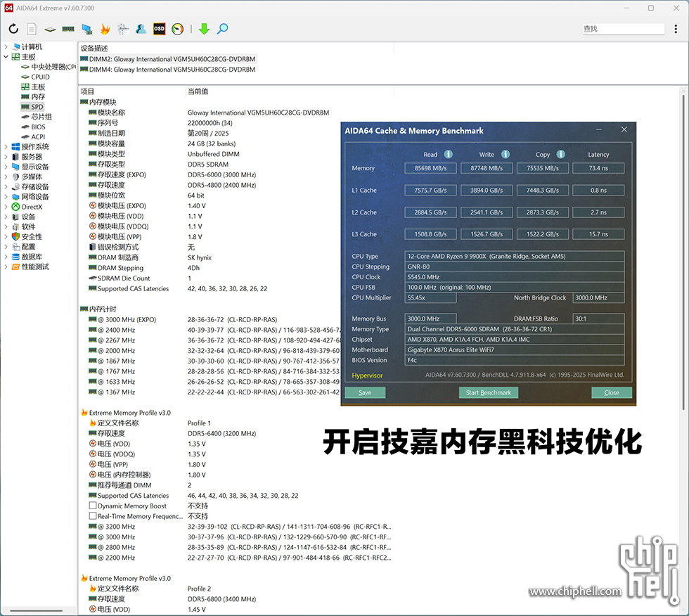The image size is (689, 616).
Task: Click the benchmark Close button
Action: [x=611, y=392]
